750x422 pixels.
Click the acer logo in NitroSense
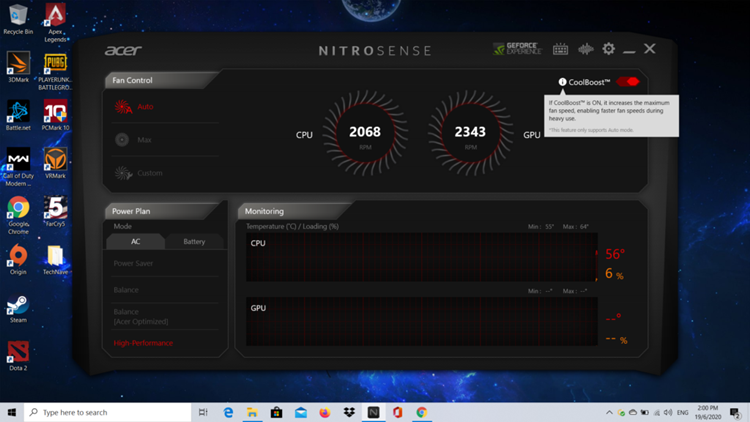[123, 50]
